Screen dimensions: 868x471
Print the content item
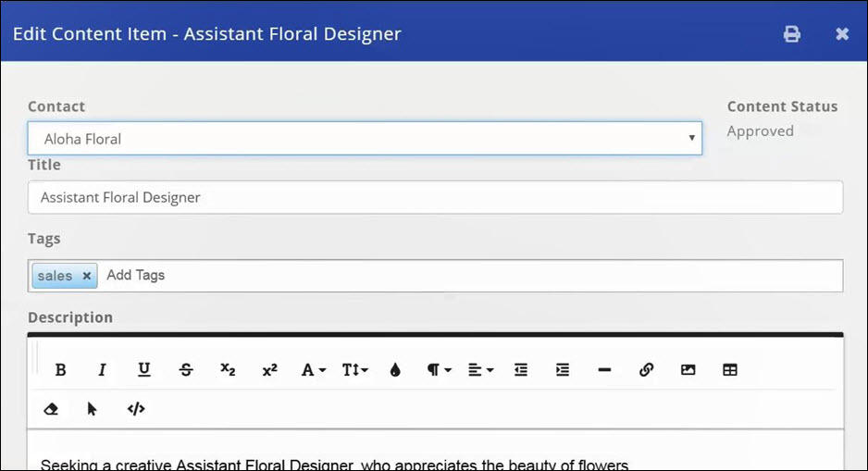tap(792, 34)
